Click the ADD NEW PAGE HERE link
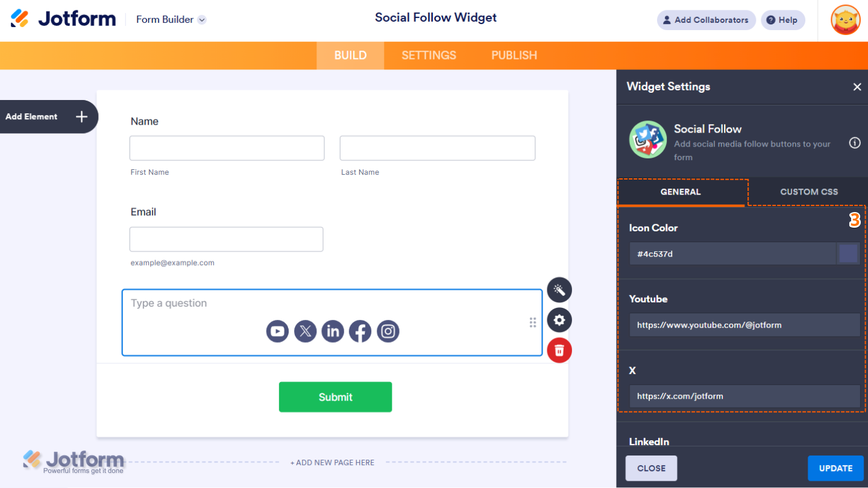 (x=332, y=462)
